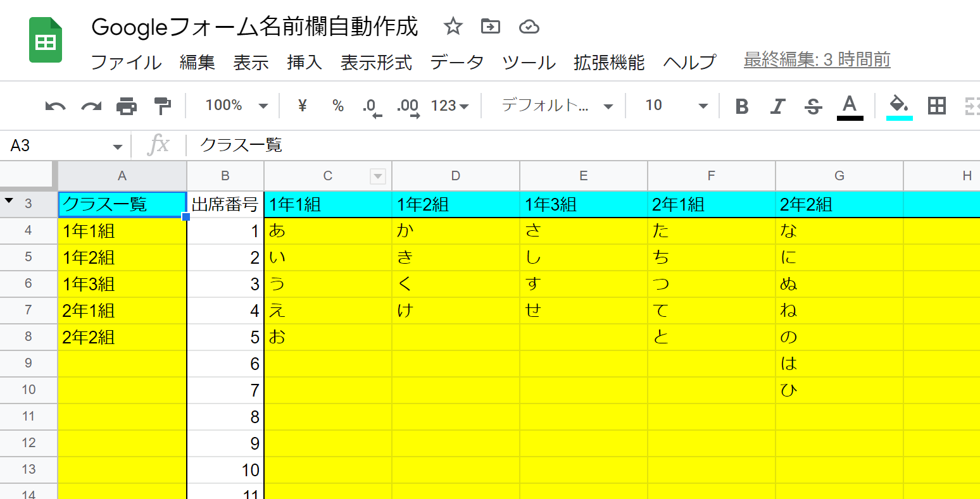Open the borders tool
Image resolution: width=980 pixels, height=499 pixels.
tap(936, 106)
